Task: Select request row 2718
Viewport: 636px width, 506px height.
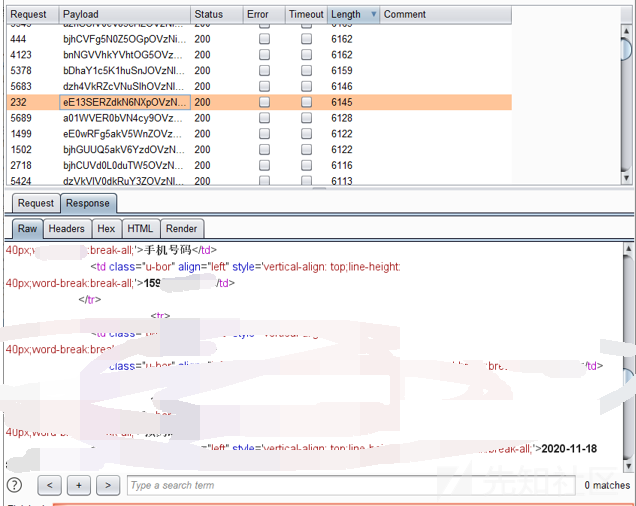Action: 259,165
